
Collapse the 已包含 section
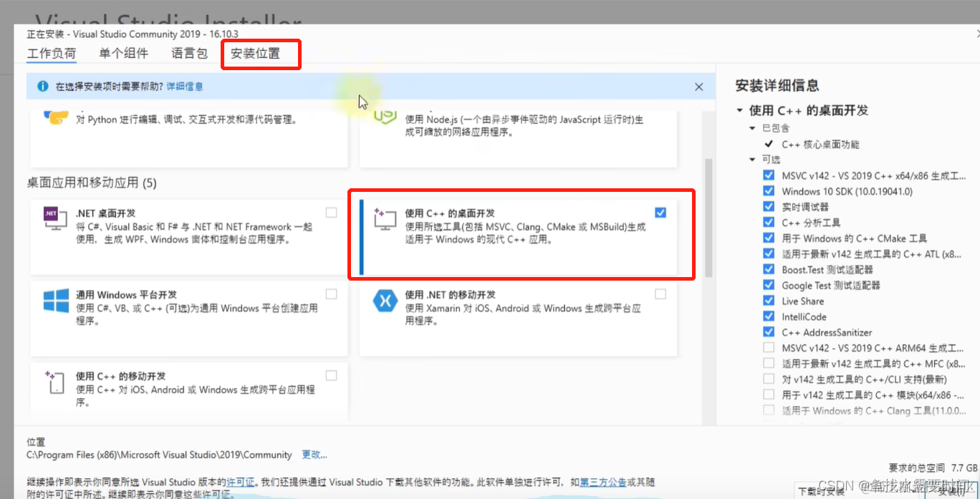751,128
